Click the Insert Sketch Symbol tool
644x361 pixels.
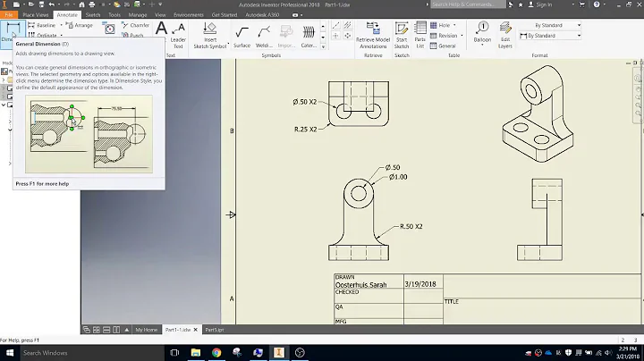pos(210,35)
